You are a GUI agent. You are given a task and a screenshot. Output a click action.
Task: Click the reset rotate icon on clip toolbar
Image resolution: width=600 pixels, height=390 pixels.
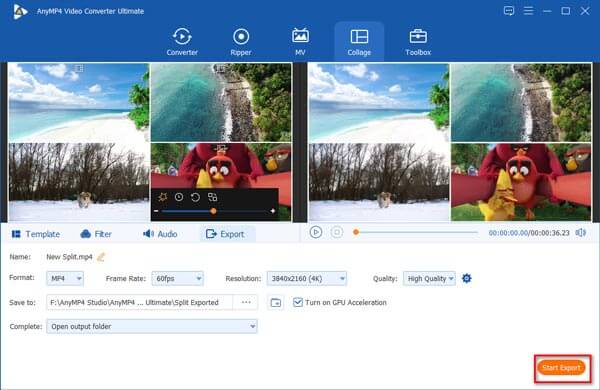pos(195,197)
